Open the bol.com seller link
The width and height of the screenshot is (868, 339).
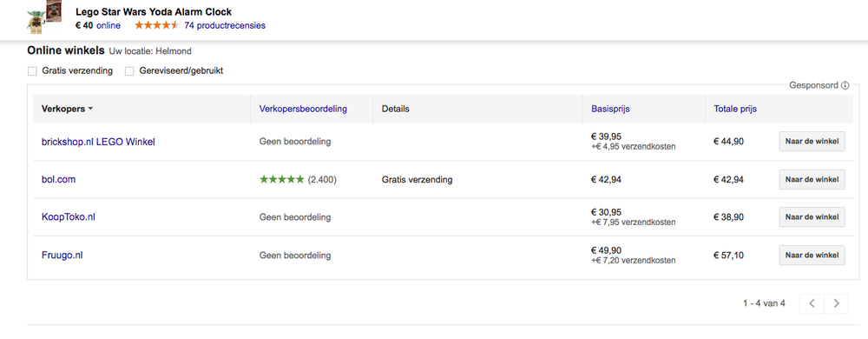tap(58, 179)
